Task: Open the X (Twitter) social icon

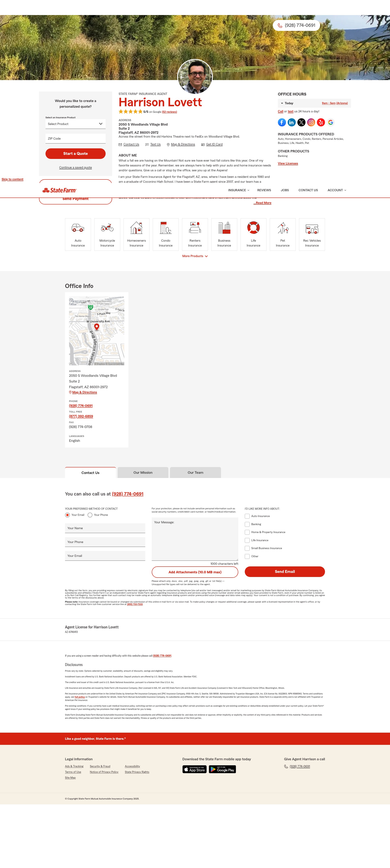Action: coord(301,122)
